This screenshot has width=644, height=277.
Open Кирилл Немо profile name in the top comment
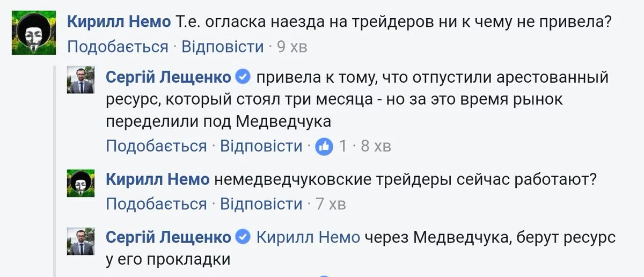[119, 21]
